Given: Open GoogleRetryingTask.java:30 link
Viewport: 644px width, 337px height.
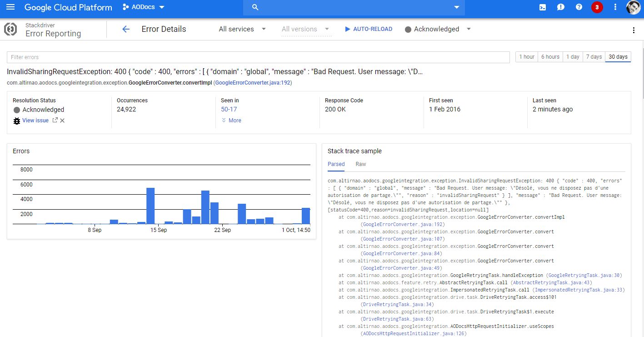Looking at the screenshot, I should pos(584,276).
